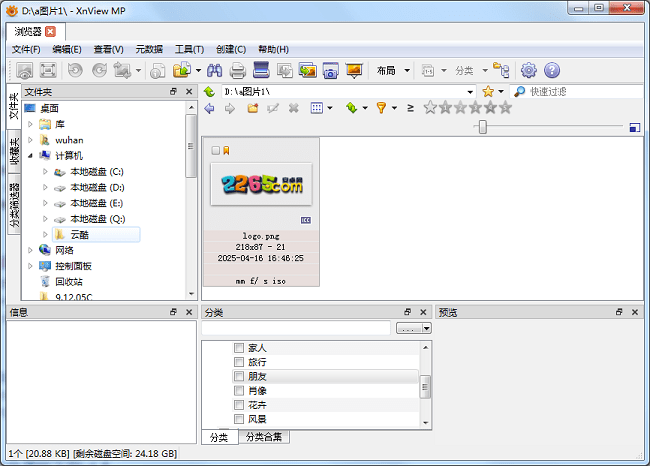The image size is (650, 466).
Task: Set rating to five stars
Action: pos(505,108)
